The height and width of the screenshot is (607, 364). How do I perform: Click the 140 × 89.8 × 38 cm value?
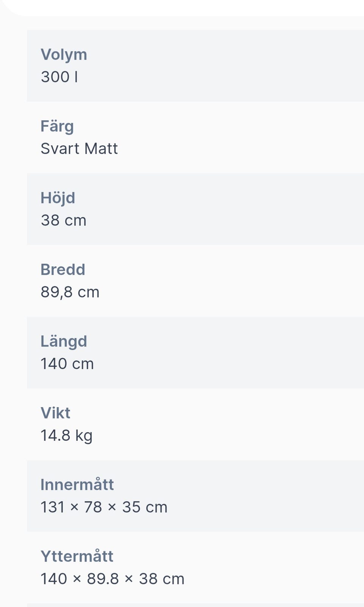(x=112, y=579)
